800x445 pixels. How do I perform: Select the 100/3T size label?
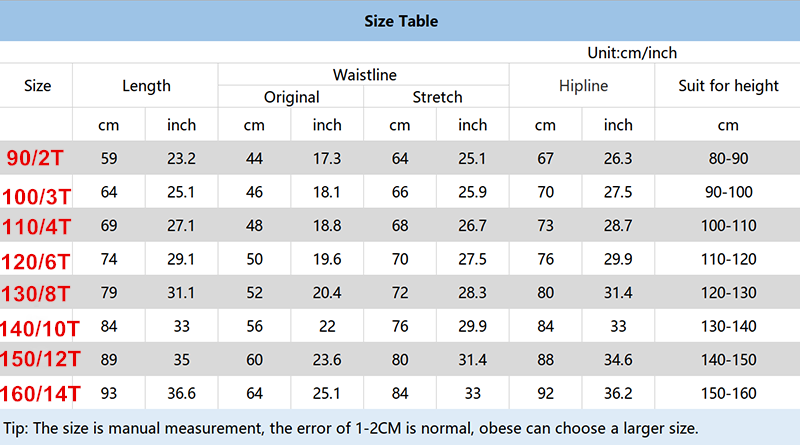point(37,193)
